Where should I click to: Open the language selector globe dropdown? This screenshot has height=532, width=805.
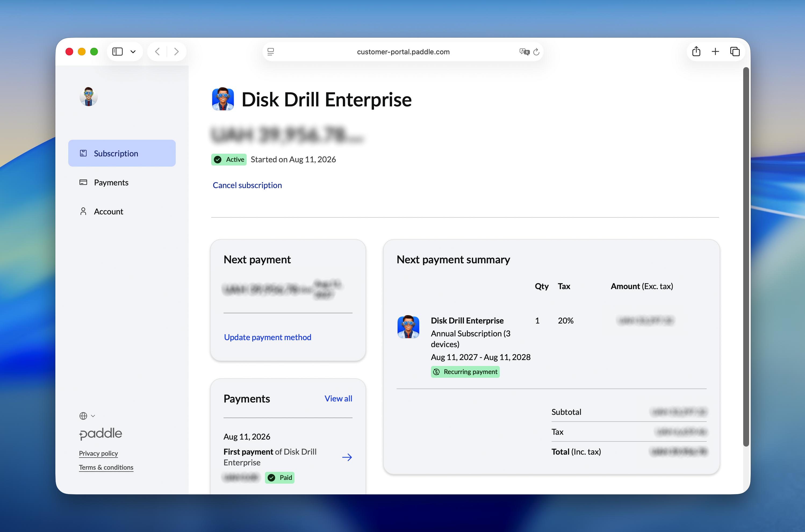[87, 416]
